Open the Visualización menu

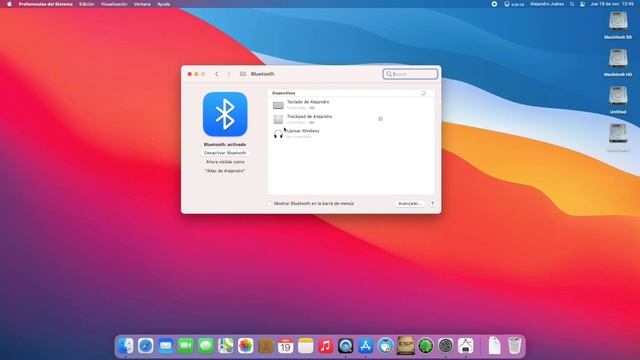(x=114, y=4)
